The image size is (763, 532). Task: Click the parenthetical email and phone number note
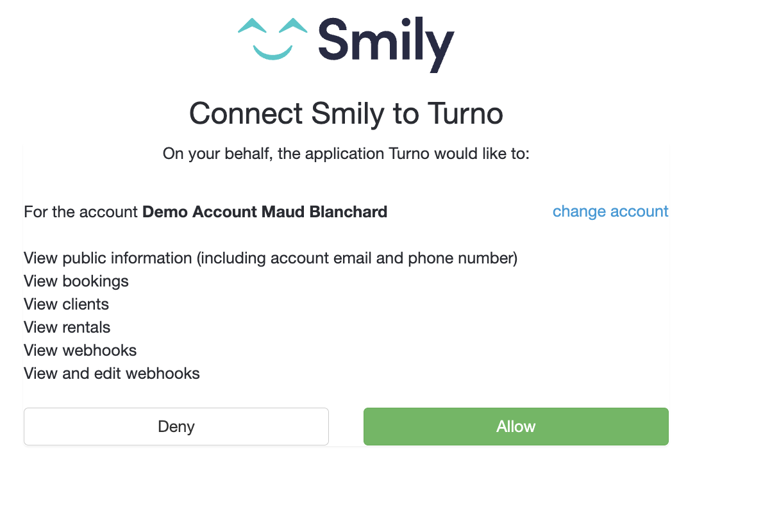coord(356,258)
